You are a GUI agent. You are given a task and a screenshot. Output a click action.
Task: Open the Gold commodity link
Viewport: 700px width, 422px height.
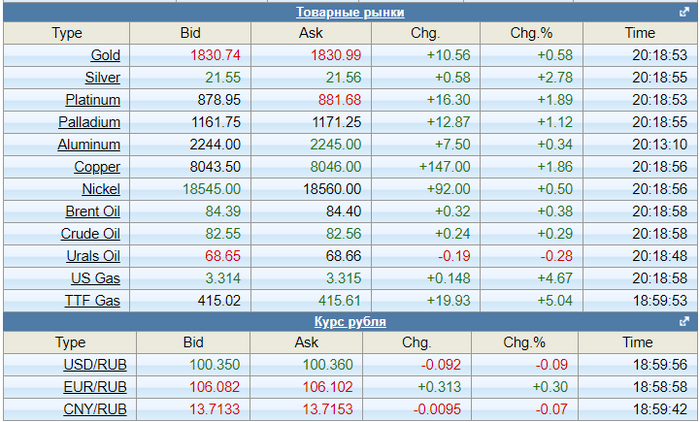coord(105,56)
